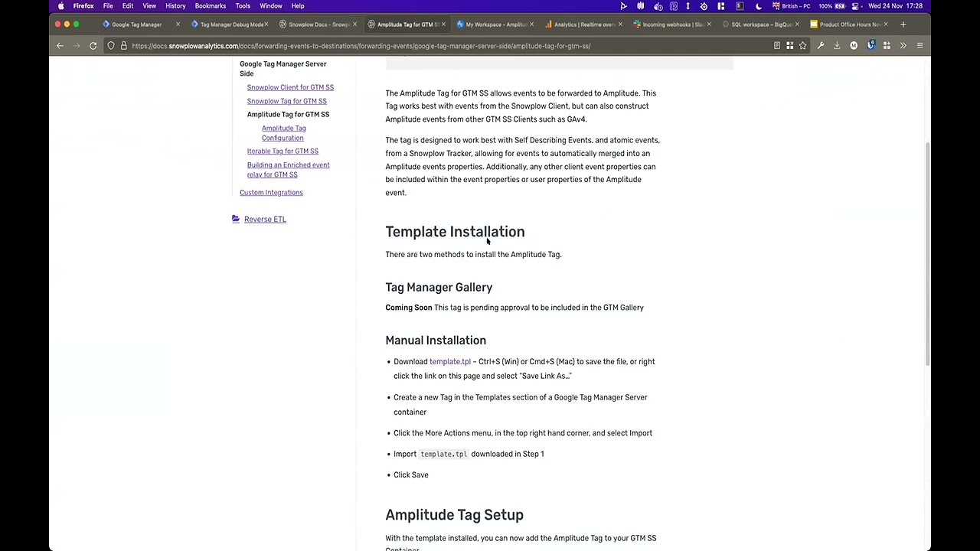Open the History menu
Screen dimensions: 980x551
pos(175,6)
